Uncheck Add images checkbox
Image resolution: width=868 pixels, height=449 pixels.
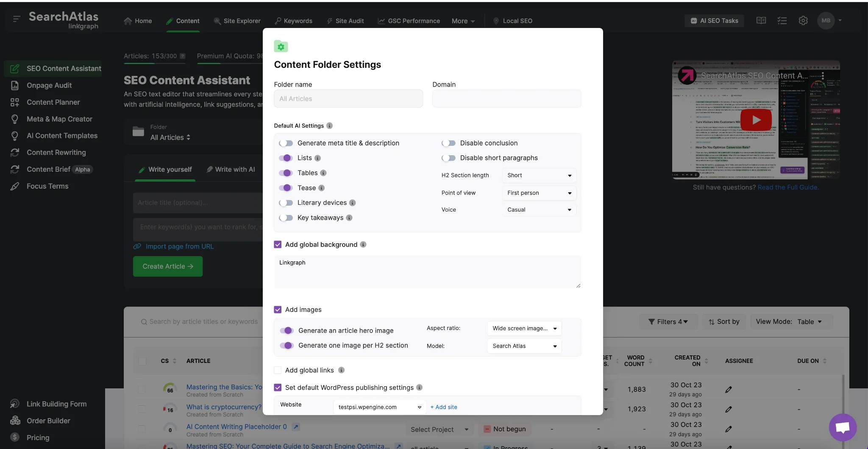tap(278, 310)
